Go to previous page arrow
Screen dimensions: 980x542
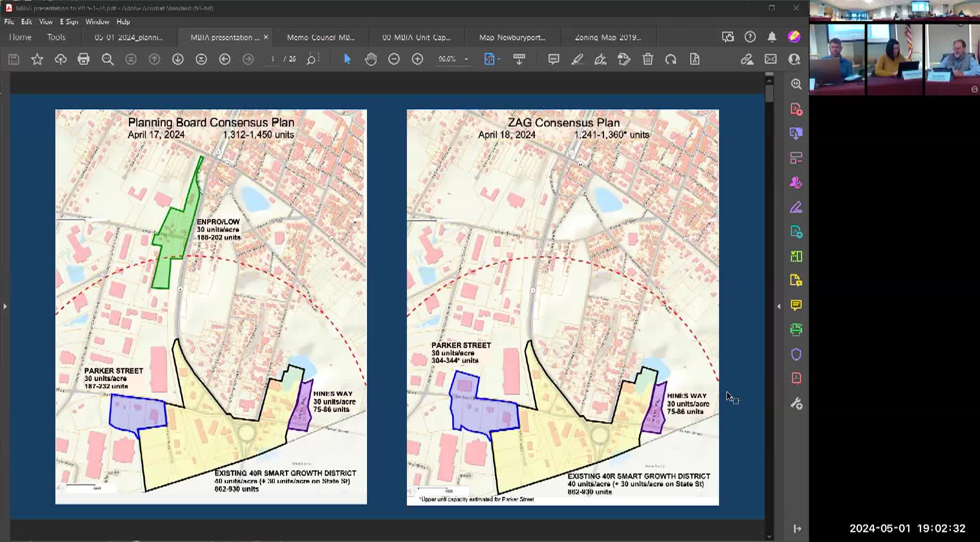click(154, 59)
